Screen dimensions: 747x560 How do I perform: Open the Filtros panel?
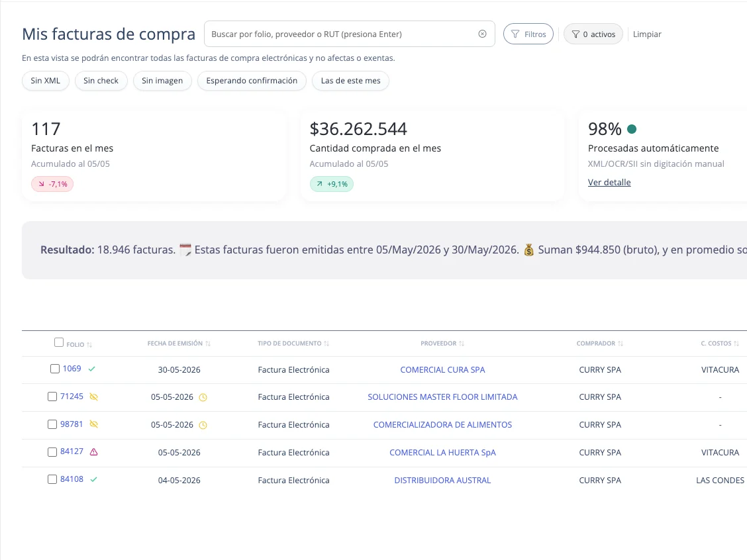(x=528, y=34)
